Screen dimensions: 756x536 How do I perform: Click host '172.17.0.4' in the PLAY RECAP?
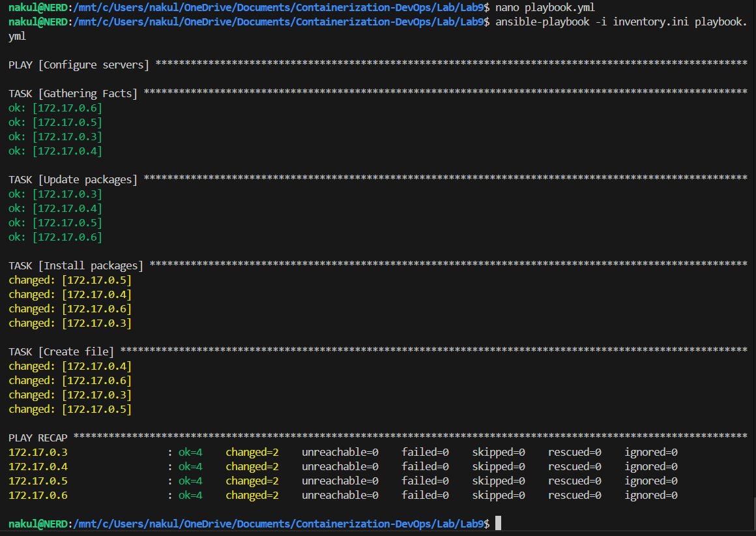pyautogui.click(x=38, y=467)
